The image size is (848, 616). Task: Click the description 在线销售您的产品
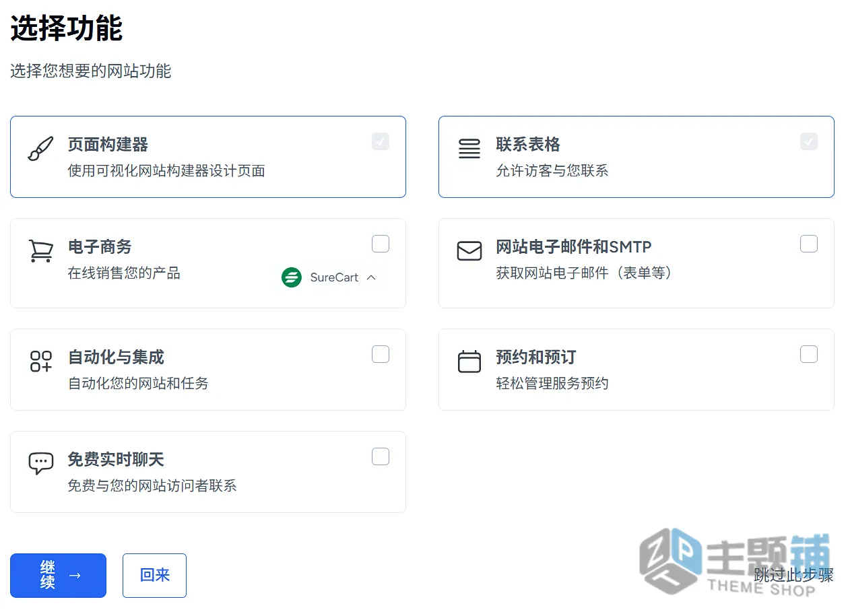pos(124,273)
